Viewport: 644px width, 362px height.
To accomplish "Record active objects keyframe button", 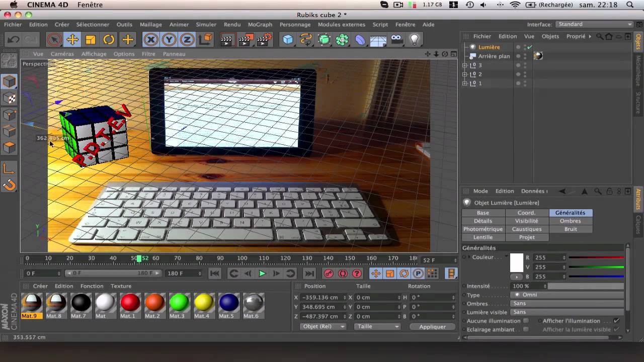I will coord(329,274).
